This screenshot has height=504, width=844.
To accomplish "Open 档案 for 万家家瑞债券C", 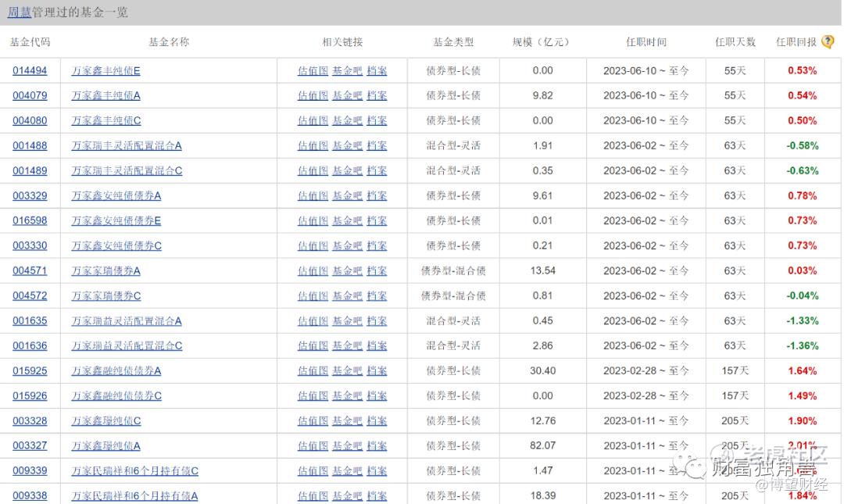I will pyautogui.click(x=377, y=295).
